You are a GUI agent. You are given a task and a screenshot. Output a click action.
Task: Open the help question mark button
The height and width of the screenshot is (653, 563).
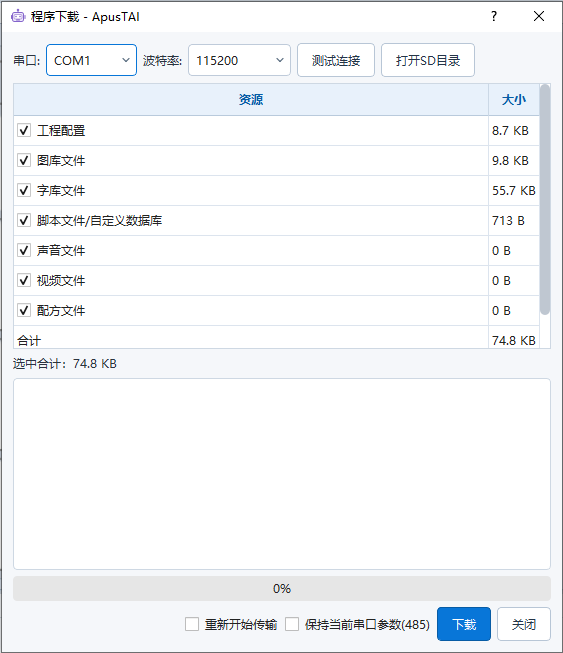(494, 16)
